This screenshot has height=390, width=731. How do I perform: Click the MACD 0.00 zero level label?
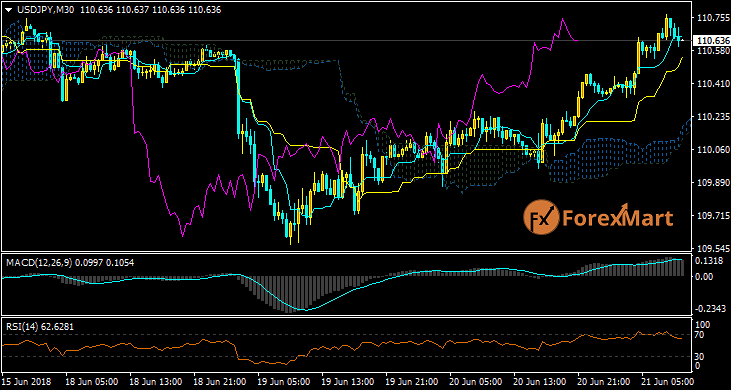[x=705, y=277]
